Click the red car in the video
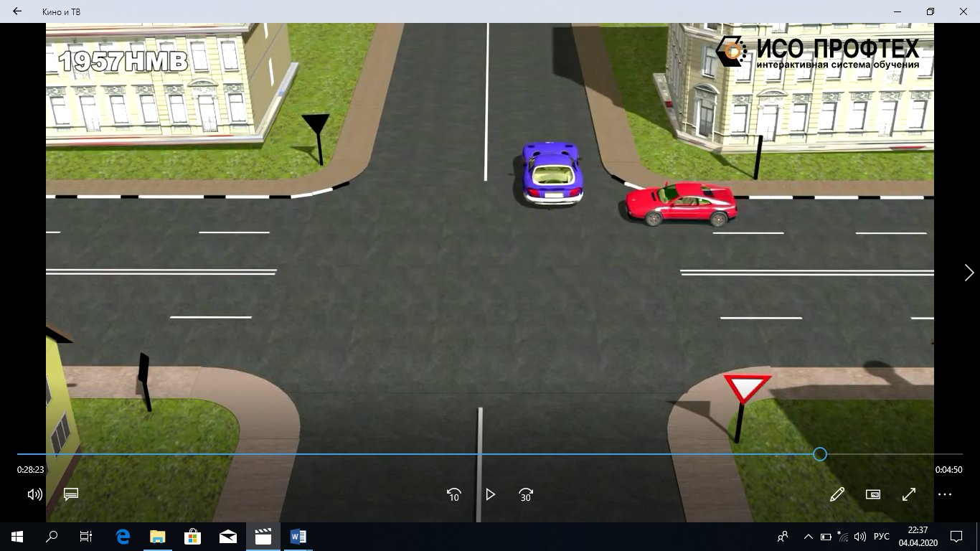This screenshot has width=980, height=551. click(x=681, y=204)
